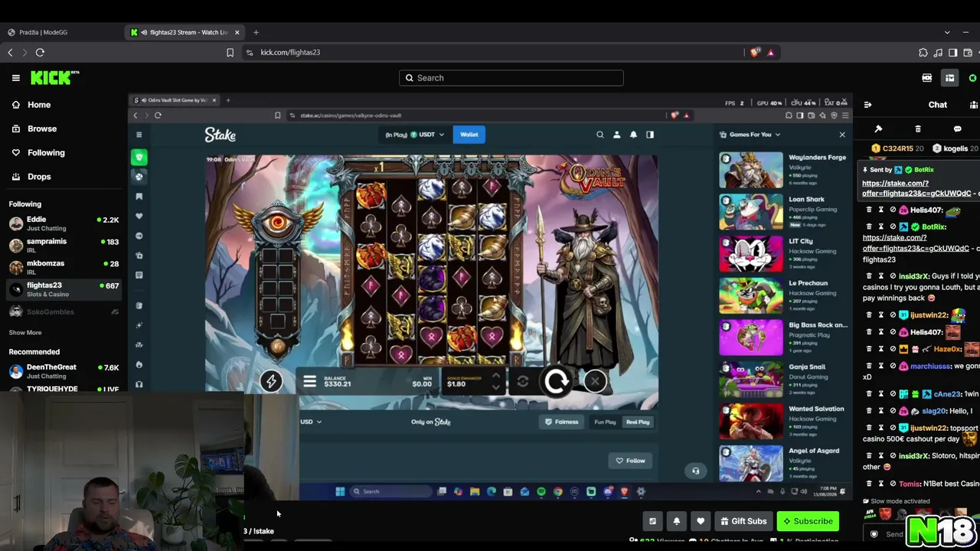Spin the Odin's Vault reels
This screenshot has height=551, width=980.
click(x=557, y=381)
